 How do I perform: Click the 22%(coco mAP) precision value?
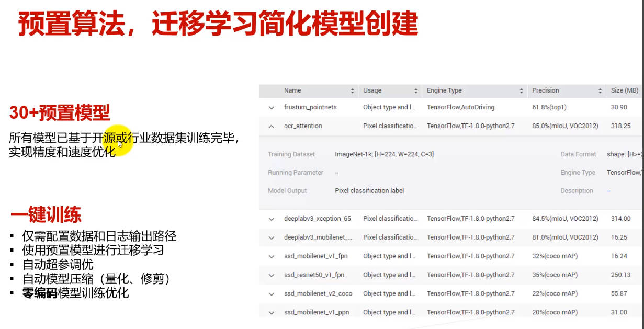555,294
